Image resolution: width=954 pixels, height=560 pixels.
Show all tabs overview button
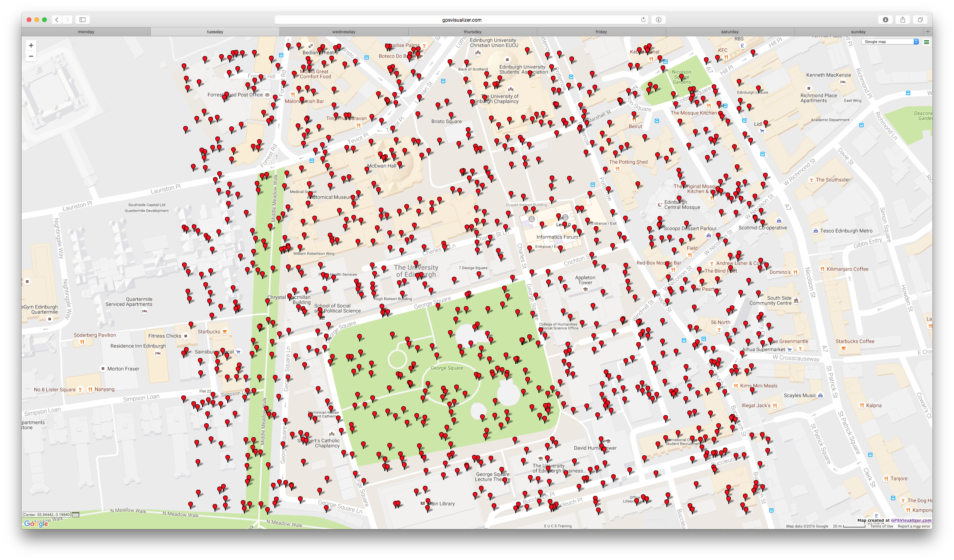pyautogui.click(x=920, y=20)
